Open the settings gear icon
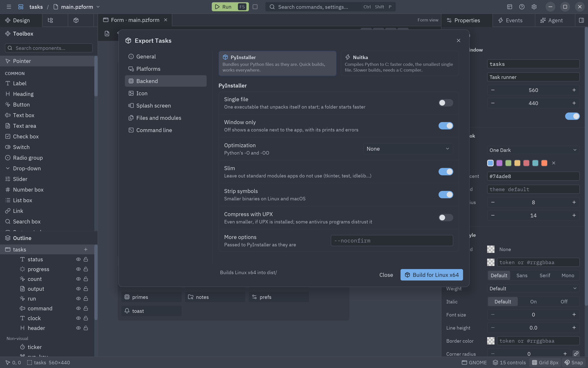 [x=534, y=7]
